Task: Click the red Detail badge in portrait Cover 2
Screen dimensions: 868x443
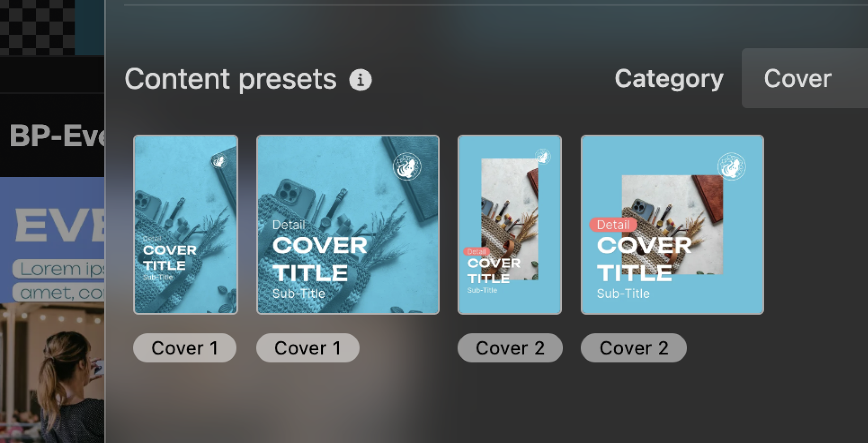Action: coord(476,251)
